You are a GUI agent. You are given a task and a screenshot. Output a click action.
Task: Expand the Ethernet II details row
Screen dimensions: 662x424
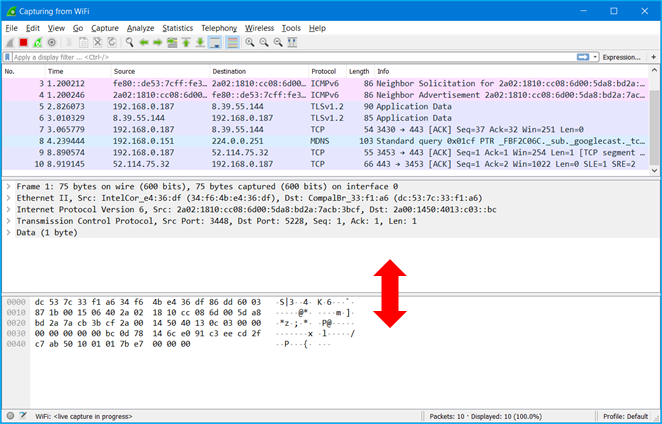click(8, 198)
